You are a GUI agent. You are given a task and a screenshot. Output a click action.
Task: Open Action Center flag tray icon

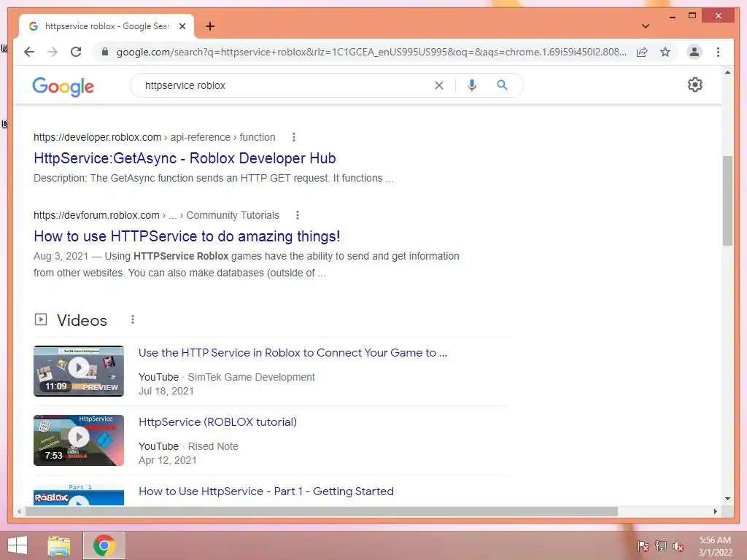[x=643, y=545]
